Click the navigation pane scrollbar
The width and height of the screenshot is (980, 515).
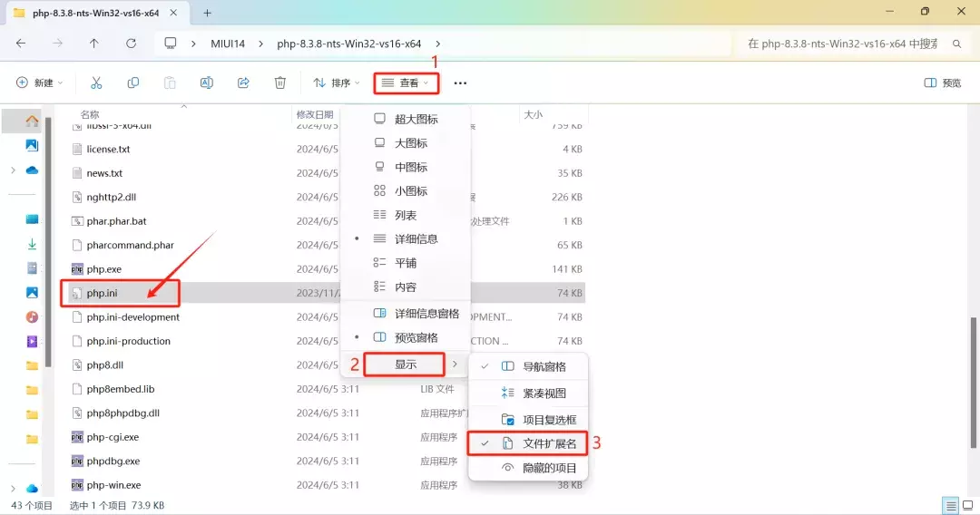48,242
